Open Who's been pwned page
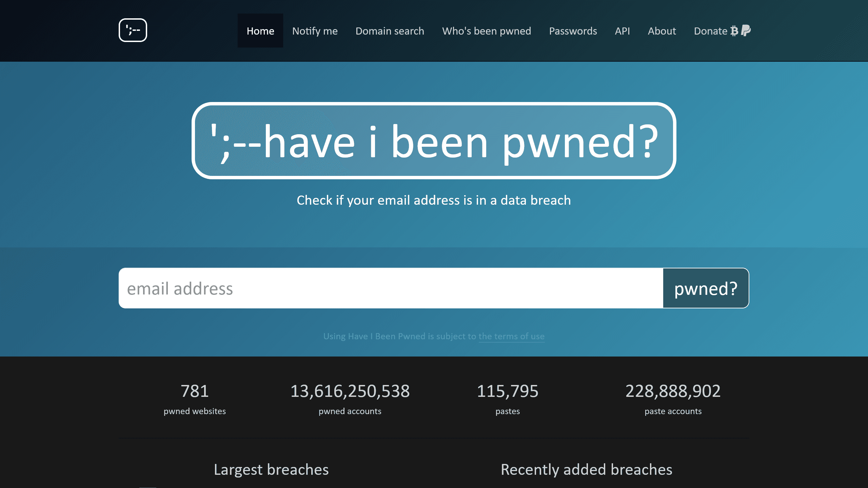The image size is (868, 488). click(487, 30)
